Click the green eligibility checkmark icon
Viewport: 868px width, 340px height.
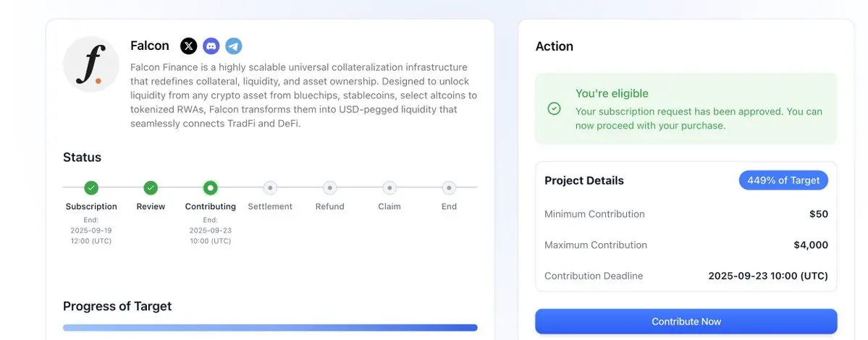pos(554,109)
